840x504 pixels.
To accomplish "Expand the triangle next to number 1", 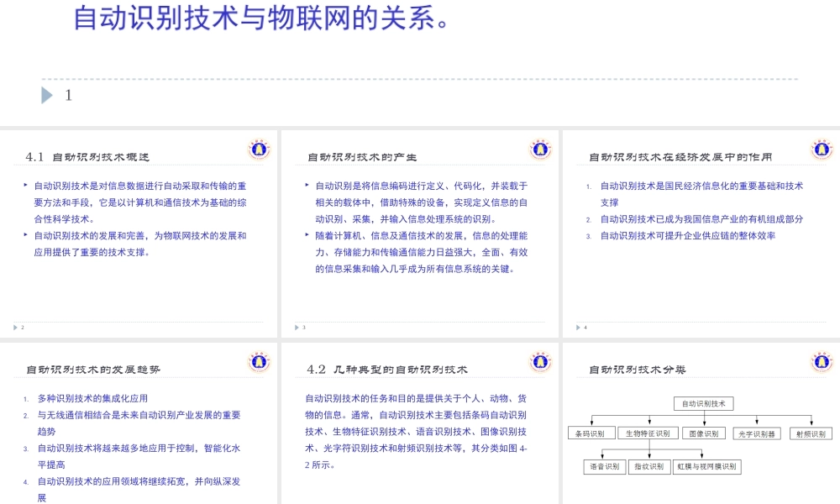I will coord(49,95).
